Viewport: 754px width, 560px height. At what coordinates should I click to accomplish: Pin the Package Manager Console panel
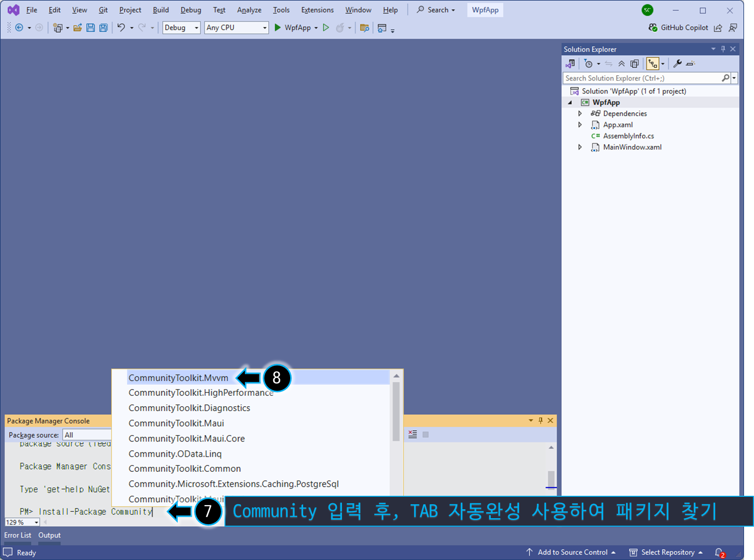[540, 421]
